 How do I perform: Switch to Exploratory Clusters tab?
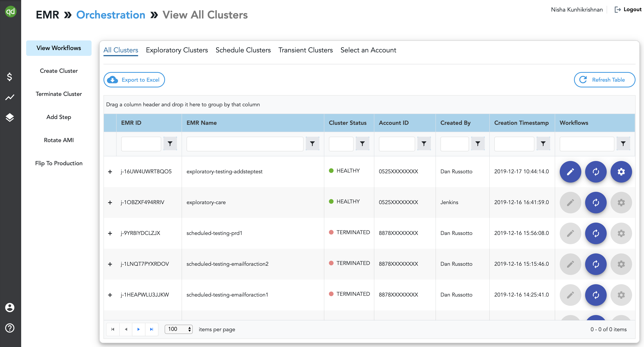pyautogui.click(x=177, y=50)
